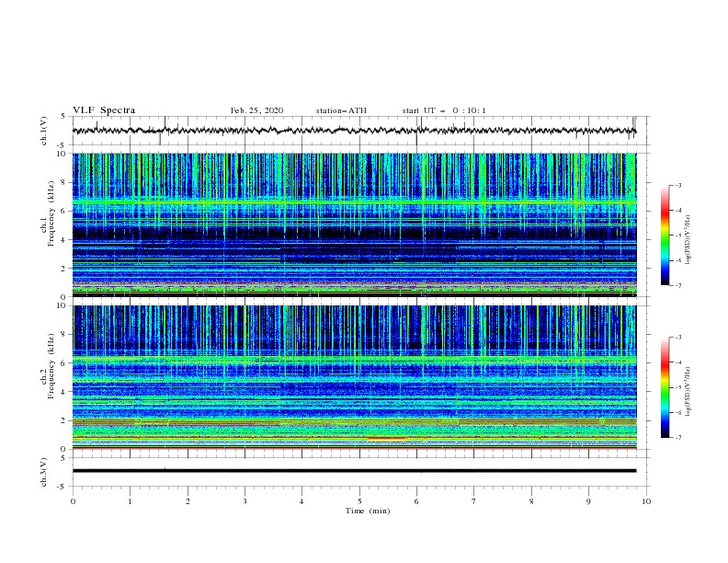Click the "ch.1(V)" axis label
Image resolution: width=728 pixels, height=563 pixels.
pos(43,131)
